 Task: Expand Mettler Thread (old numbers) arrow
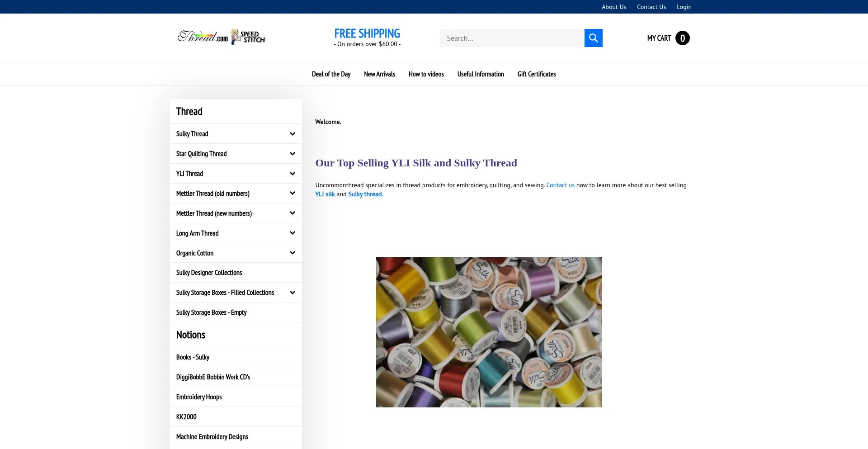click(x=292, y=194)
